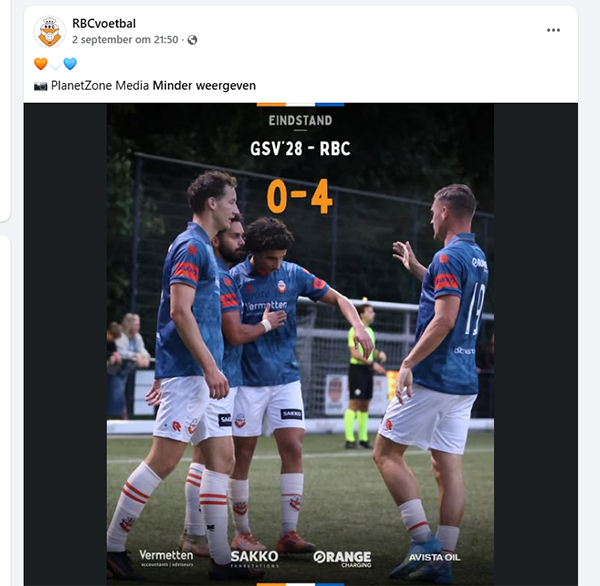Click the SAKKO sponsor logo in image
The image size is (600, 586).
pyautogui.click(x=254, y=558)
